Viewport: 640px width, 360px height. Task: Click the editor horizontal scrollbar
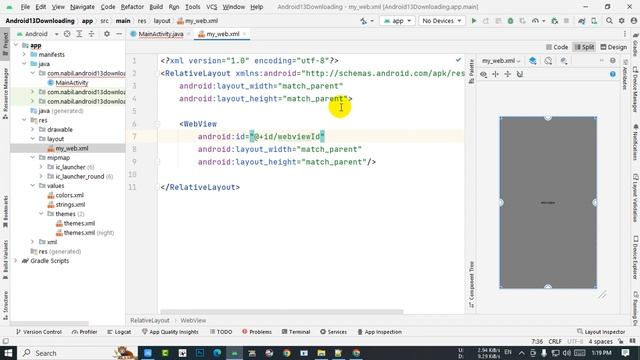282,311
